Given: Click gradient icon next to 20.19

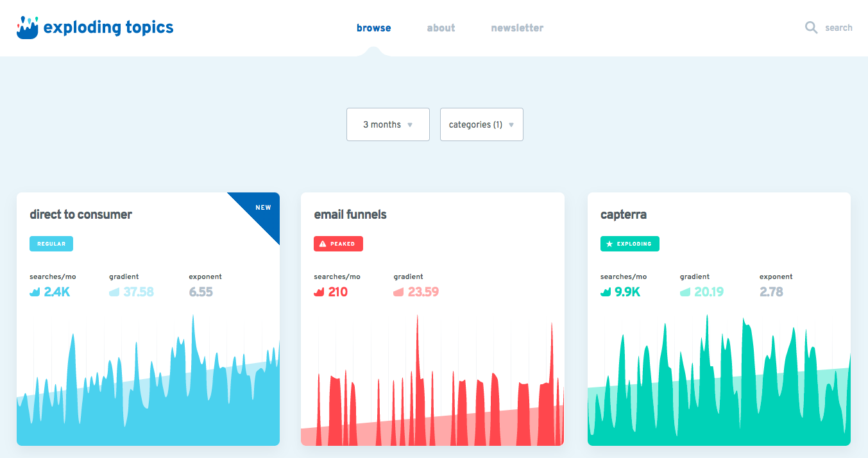Looking at the screenshot, I should 685,293.
